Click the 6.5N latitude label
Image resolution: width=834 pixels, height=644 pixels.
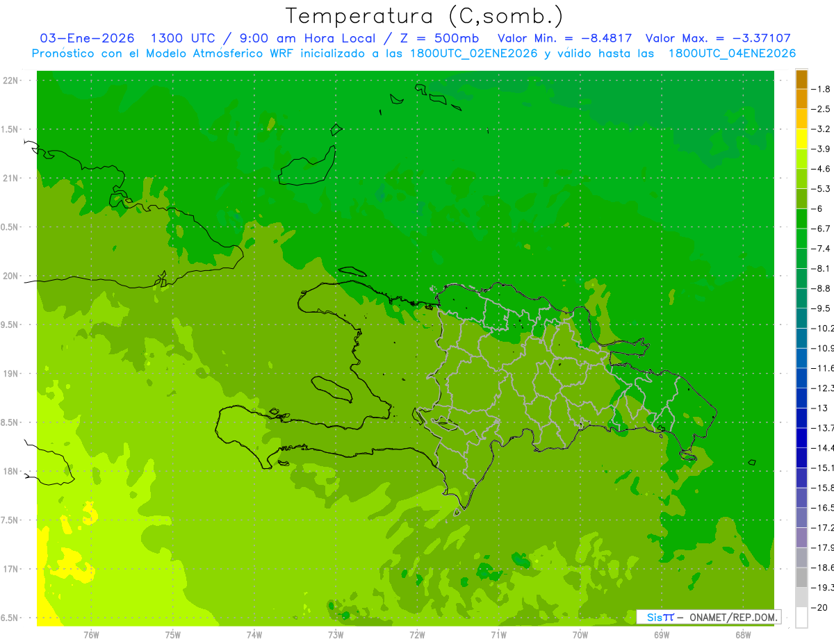10,618
